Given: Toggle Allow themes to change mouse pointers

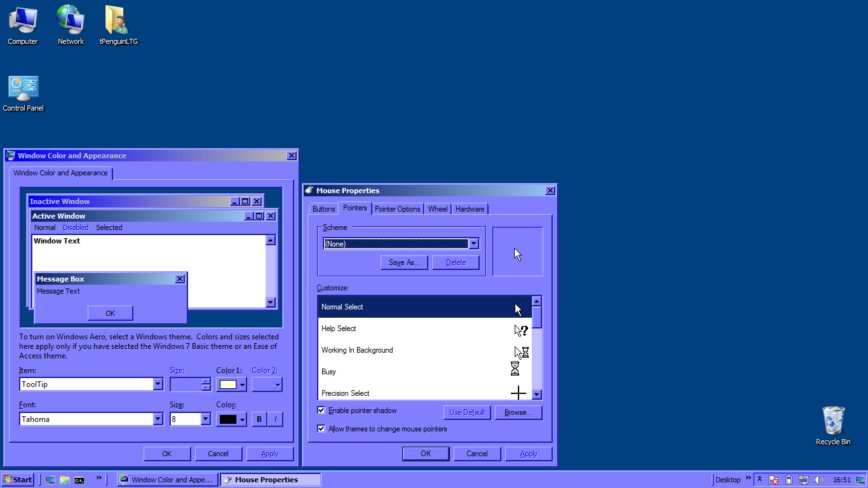Looking at the screenshot, I should point(321,429).
